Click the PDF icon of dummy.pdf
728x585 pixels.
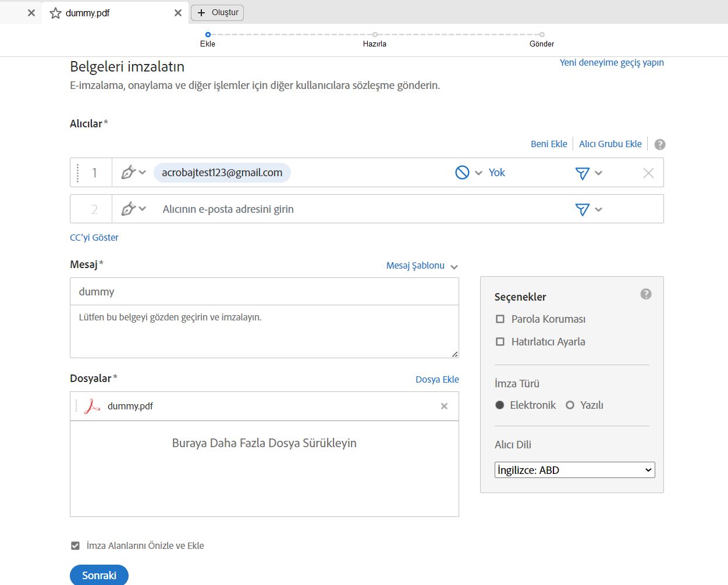click(92, 406)
